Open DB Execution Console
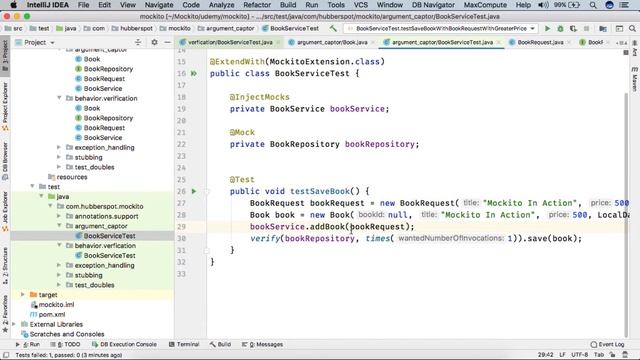 tap(124, 344)
